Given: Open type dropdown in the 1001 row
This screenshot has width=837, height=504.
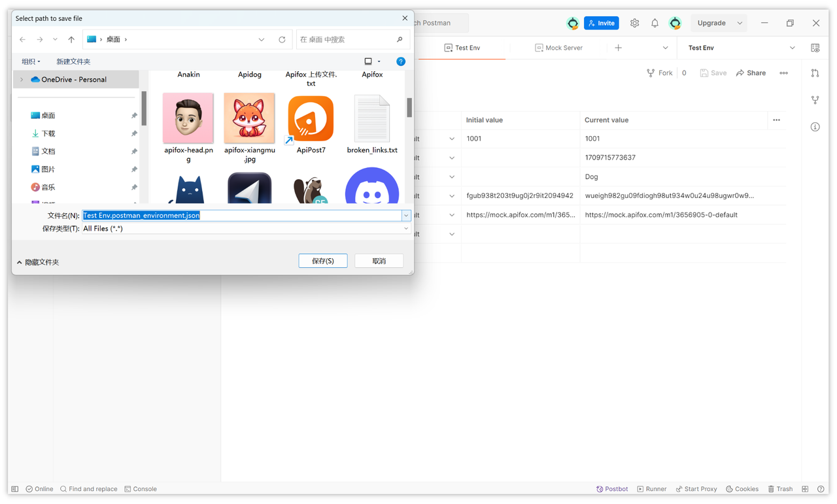Looking at the screenshot, I should (451, 139).
